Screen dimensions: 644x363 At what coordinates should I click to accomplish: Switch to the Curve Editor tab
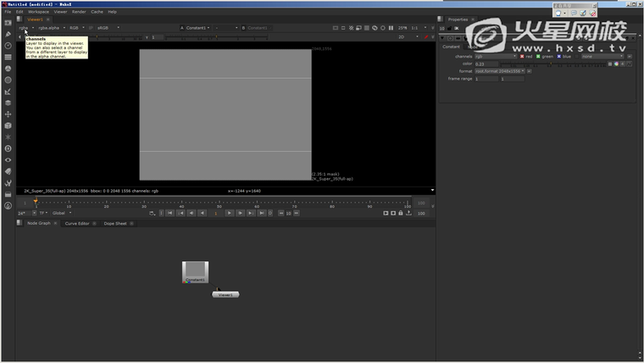(x=77, y=224)
